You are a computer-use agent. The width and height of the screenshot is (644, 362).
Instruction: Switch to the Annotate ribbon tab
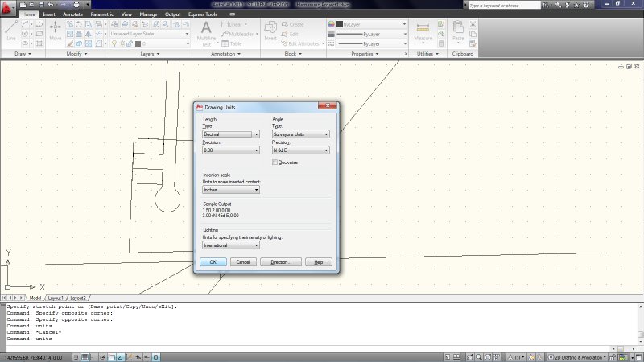coord(72,14)
